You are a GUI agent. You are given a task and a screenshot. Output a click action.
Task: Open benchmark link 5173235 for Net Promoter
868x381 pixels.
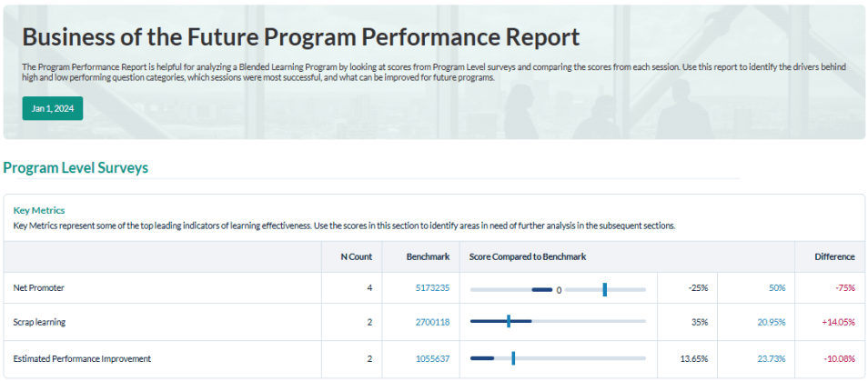point(431,287)
